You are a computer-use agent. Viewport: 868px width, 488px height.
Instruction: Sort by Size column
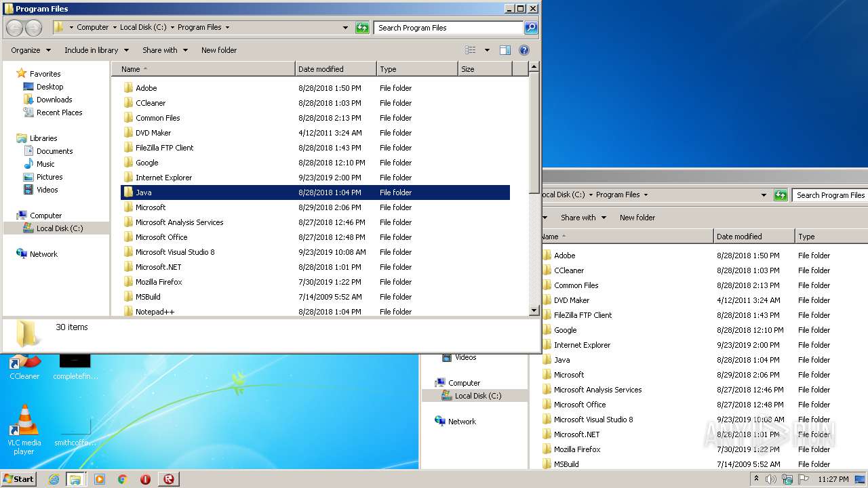[x=485, y=69]
